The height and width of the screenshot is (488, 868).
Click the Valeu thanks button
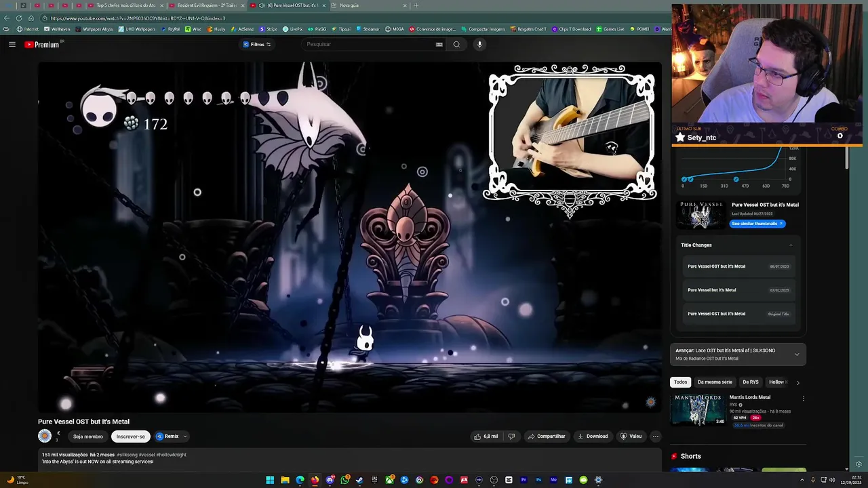(631, 436)
